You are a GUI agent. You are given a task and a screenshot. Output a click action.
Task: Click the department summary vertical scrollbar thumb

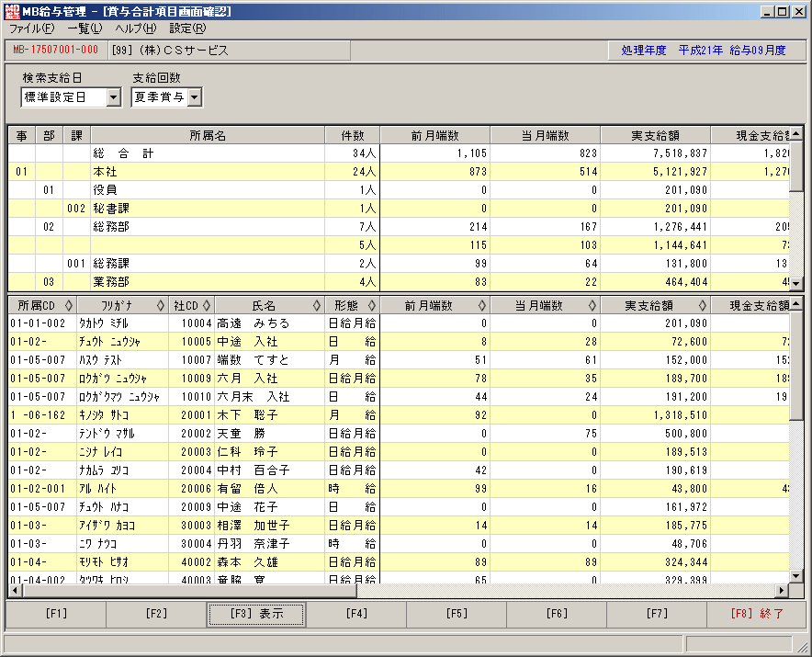point(796,165)
